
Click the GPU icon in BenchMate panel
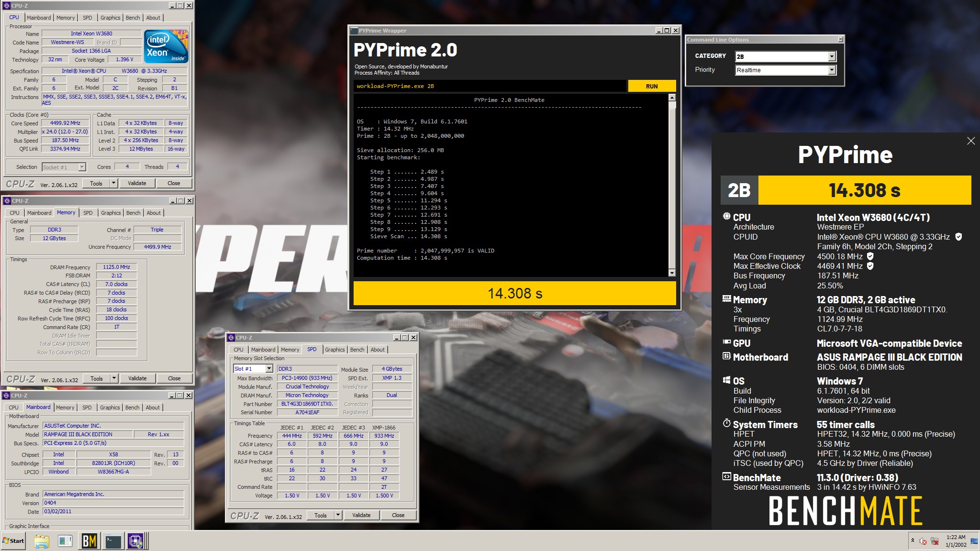[x=726, y=342]
